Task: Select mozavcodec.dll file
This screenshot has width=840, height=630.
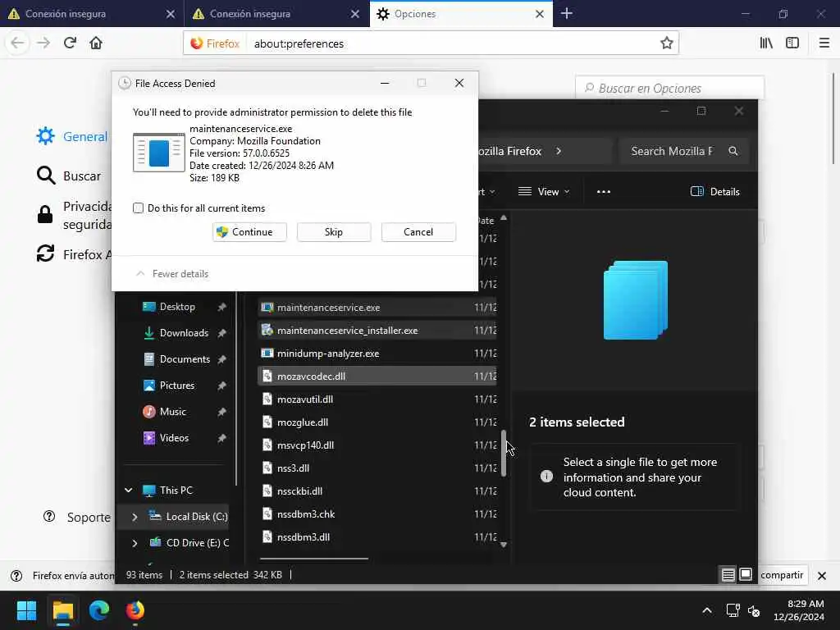Action: pos(377,377)
